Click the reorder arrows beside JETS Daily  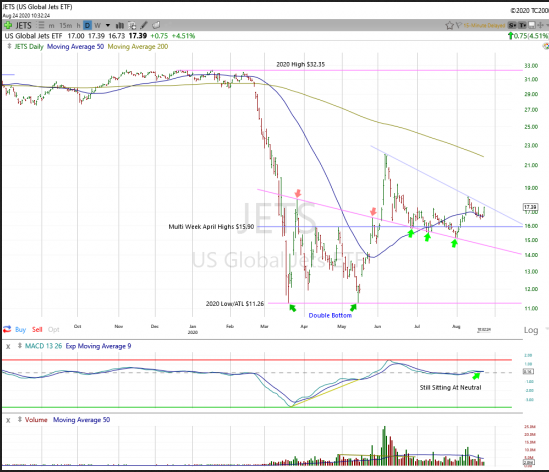point(9,46)
